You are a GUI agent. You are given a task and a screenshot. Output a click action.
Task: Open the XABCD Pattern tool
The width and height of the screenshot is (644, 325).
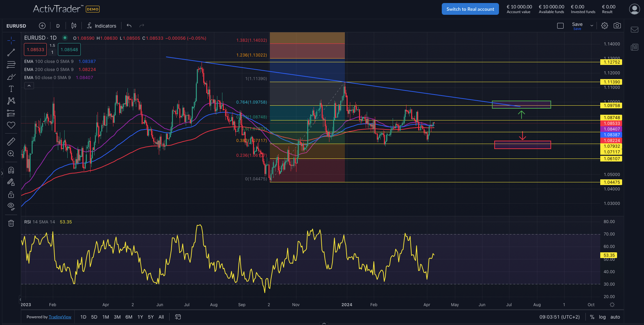point(11,101)
